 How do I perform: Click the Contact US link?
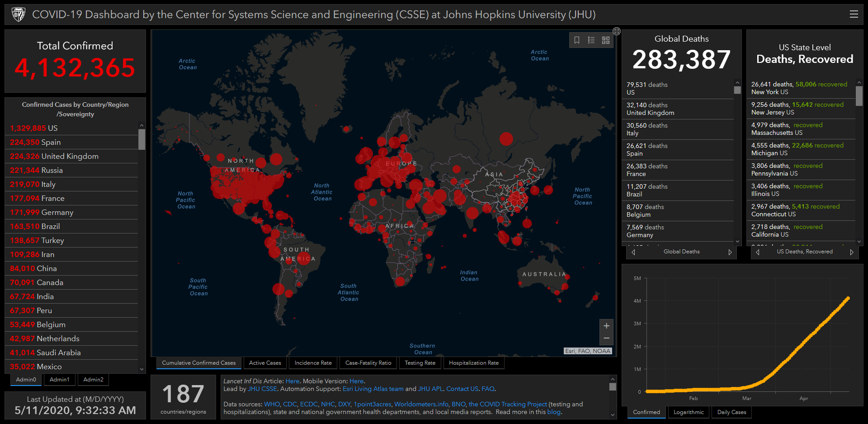pyautogui.click(x=462, y=389)
